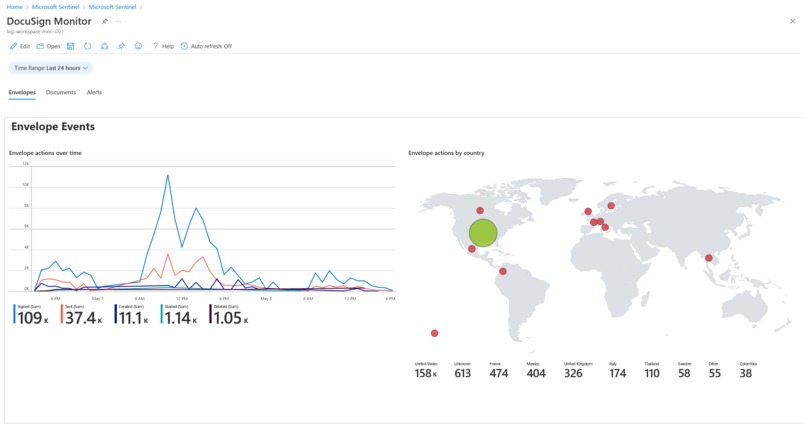Click the Envelope Events heading

click(x=53, y=127)
